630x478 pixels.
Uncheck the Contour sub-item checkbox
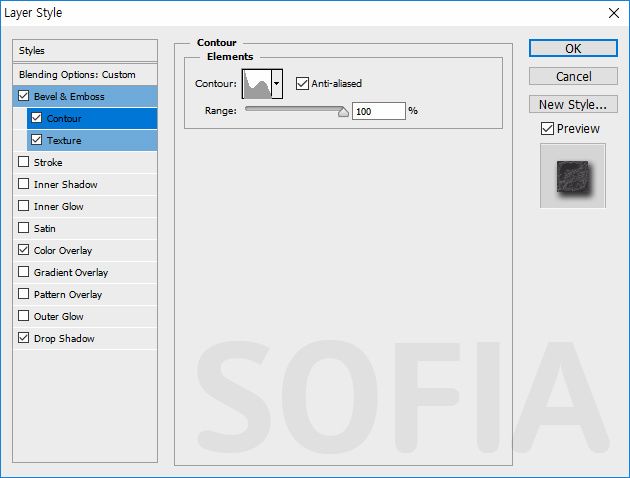point(37,118)
